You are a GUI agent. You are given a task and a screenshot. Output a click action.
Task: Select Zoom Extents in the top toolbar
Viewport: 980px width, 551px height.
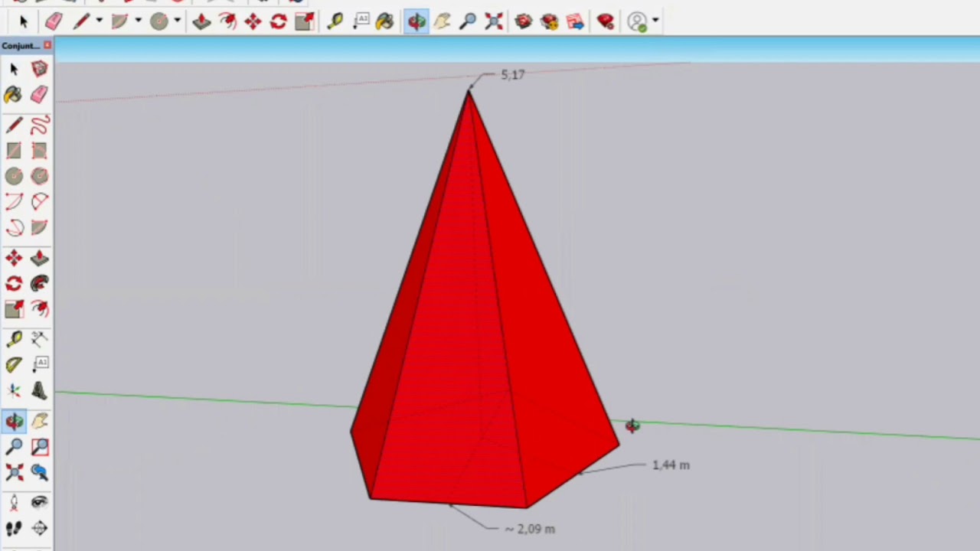tap(494, 21)
